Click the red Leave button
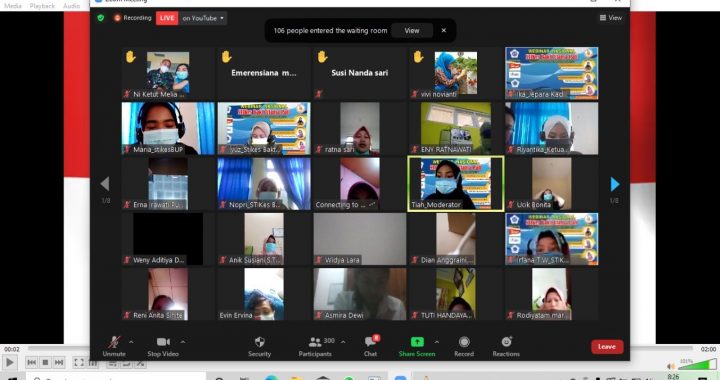 607,347
